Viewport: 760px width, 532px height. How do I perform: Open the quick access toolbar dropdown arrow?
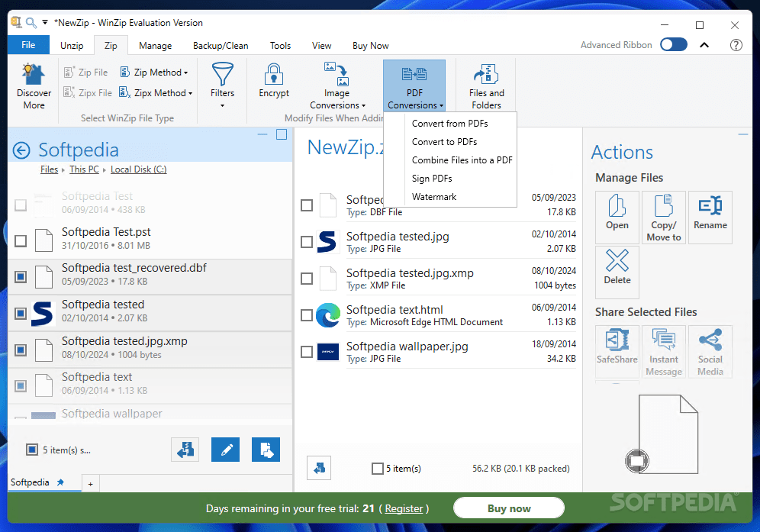[45, 22]
